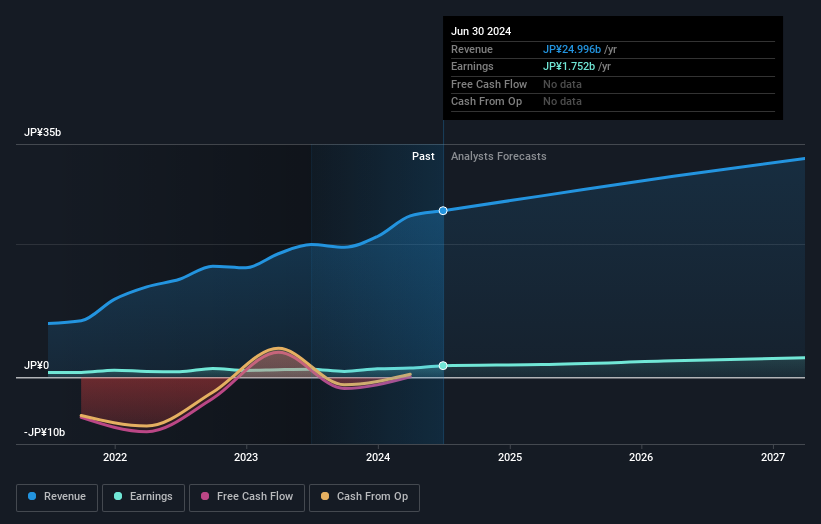821x524 pixels.
Task: Click the teal Earnings legend dot
Action: 118,496
